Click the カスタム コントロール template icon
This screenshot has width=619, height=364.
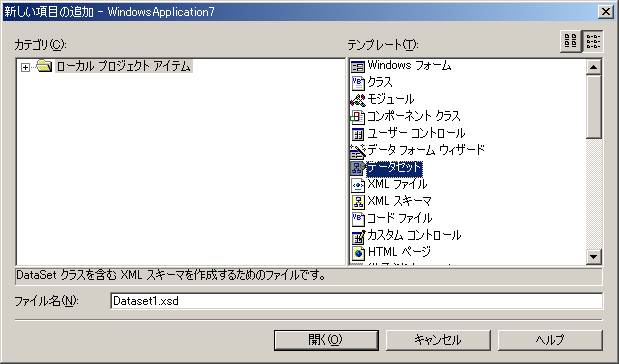358,236
